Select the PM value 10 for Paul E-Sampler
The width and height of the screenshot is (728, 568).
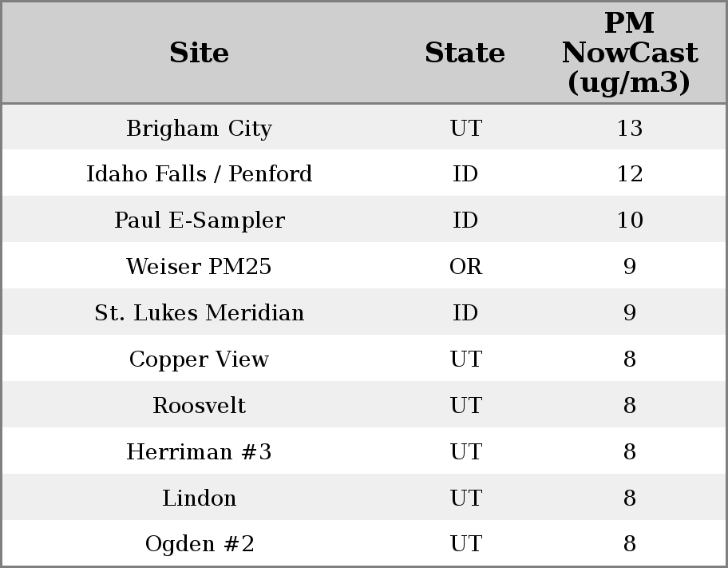629,220
